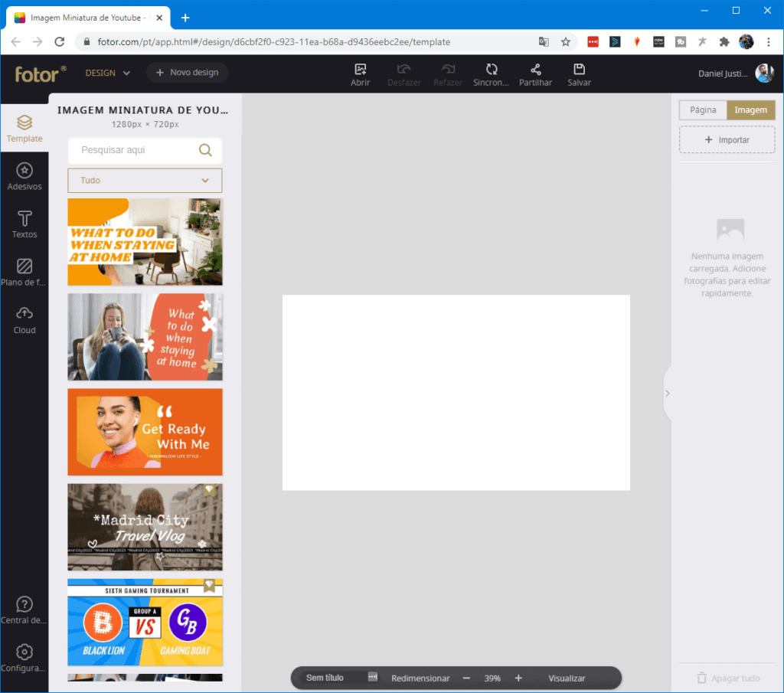Click the Visualizar button

(x=567, y=678)
